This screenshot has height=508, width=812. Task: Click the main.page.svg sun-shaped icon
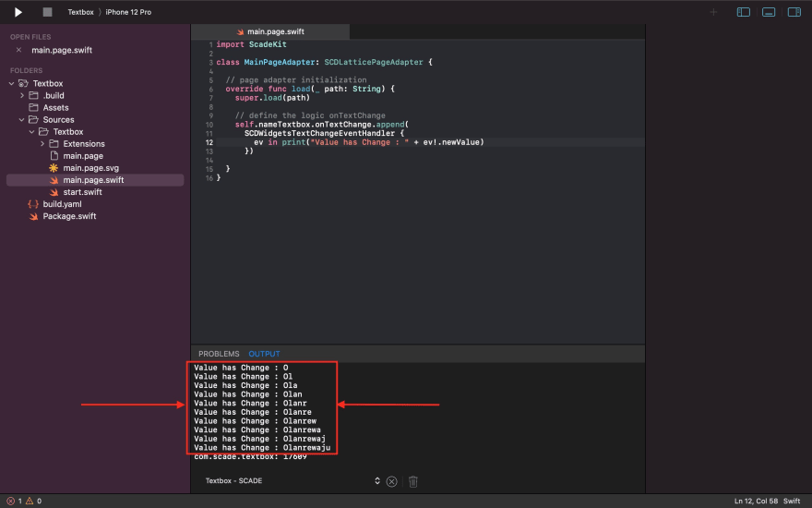[54, 167]
